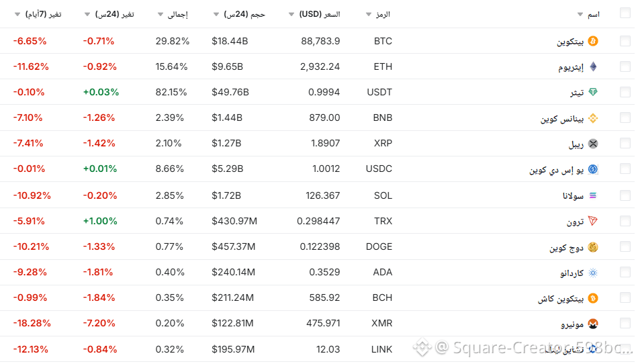Click the Solana logo icon
Viewport: 638px width, 364px height.
click(593, 195)
